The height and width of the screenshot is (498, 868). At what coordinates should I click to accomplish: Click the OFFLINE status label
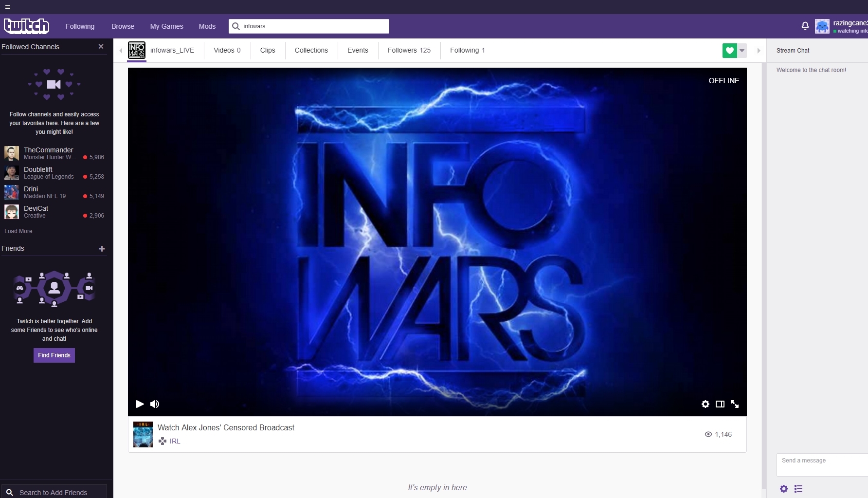point(724,81)
